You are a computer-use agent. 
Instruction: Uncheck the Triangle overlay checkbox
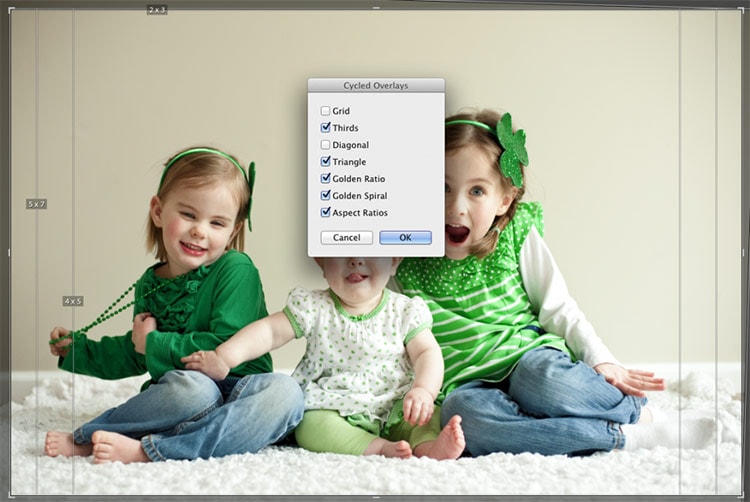325,162
